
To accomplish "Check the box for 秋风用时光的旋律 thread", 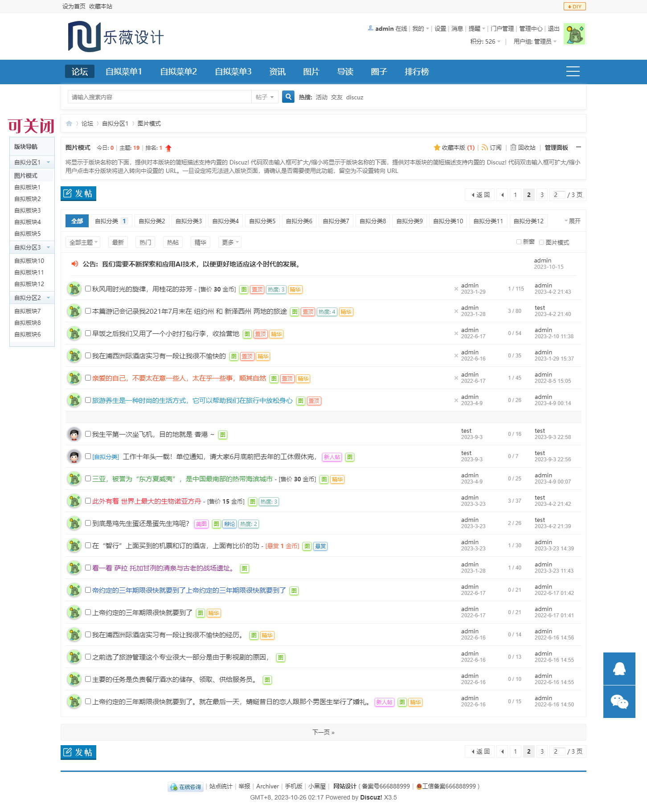I will [88, 289].
